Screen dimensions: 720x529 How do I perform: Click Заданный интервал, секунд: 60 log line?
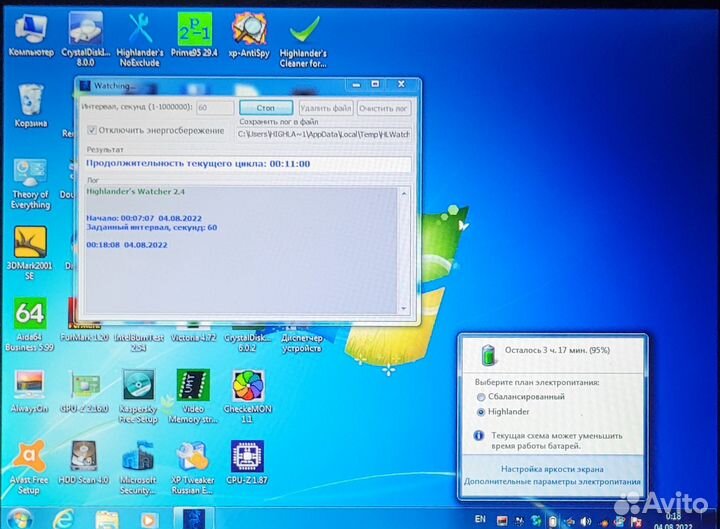point(152,227)
